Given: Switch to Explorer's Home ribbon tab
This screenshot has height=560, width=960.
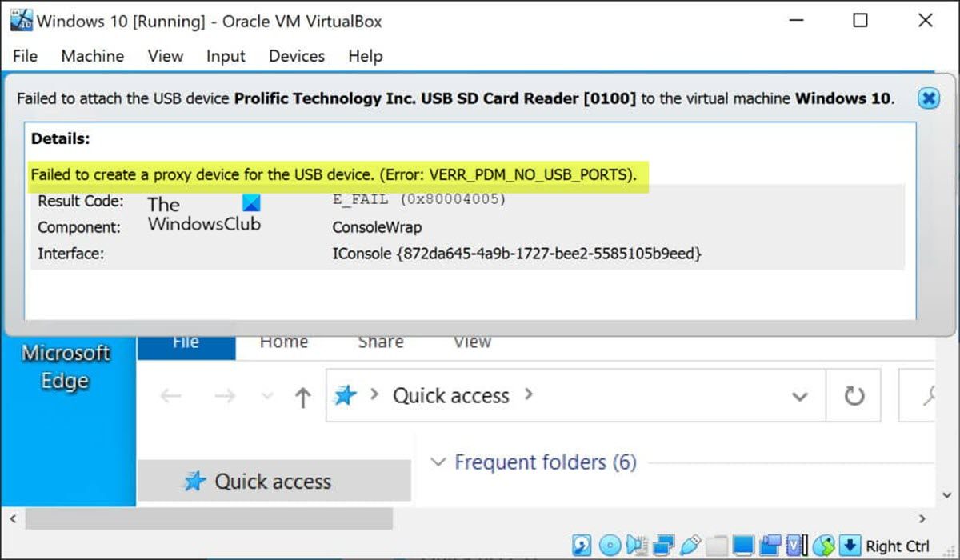Looking at the screenshot, I should click(x=284, y=342).
